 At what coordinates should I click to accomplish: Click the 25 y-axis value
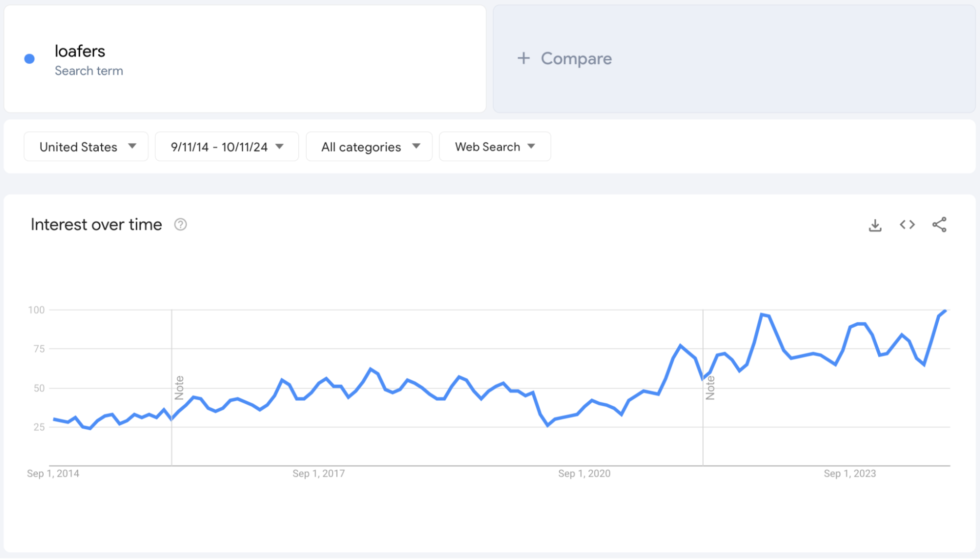point(39,427)
